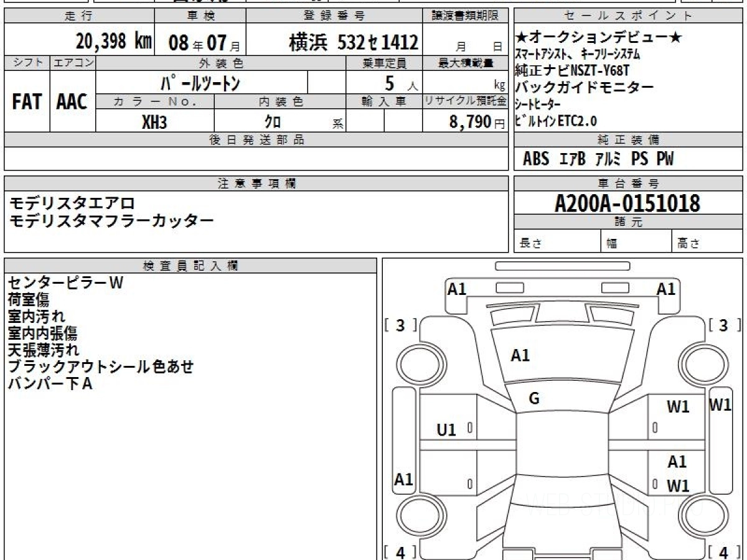
Task: Select the 走行 column header
Action: tap(78, 16)
